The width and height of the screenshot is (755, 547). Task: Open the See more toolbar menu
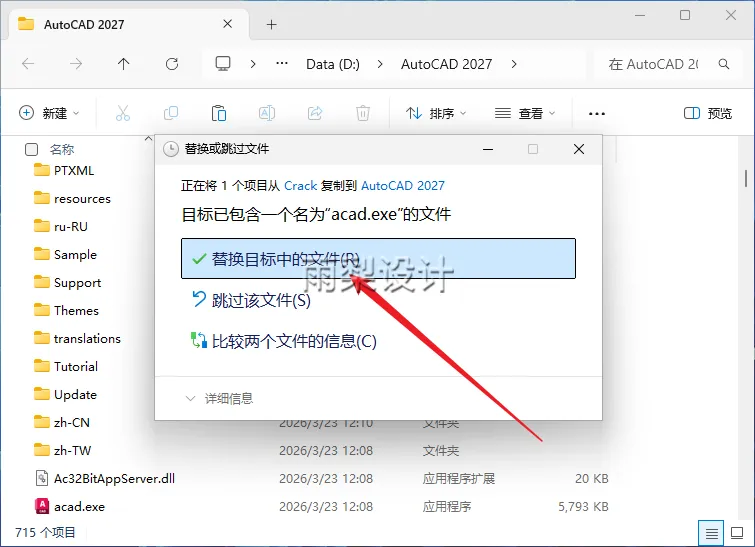click(x=597, y=114)
